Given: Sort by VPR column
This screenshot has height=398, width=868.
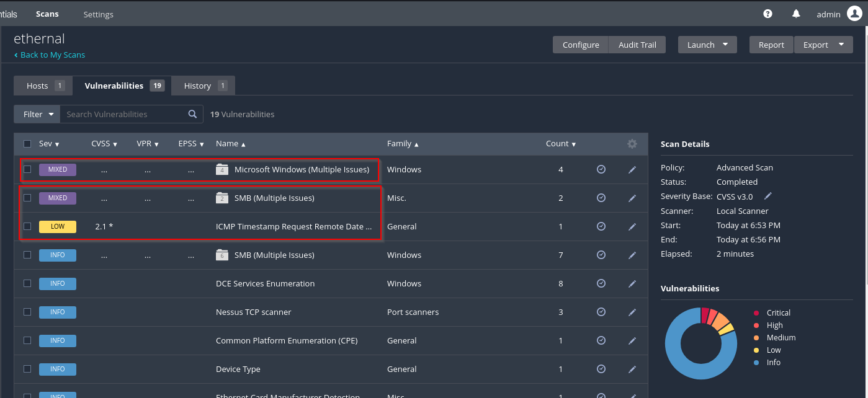Looking at the screenshot, I should click(148, 144).
